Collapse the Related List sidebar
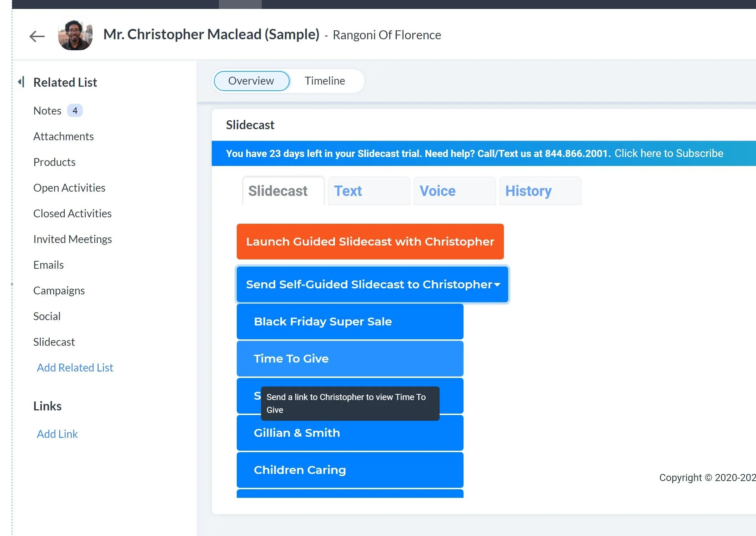 (21, 82)
